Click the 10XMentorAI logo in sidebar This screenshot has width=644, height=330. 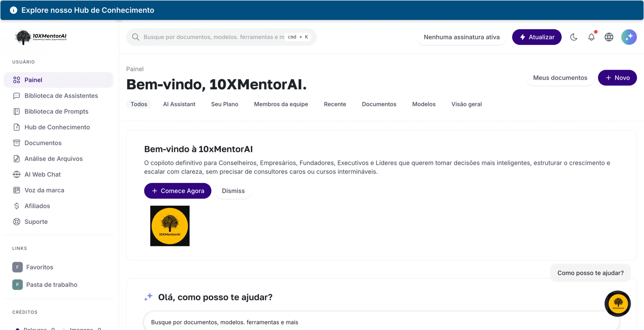click(41, 37)
